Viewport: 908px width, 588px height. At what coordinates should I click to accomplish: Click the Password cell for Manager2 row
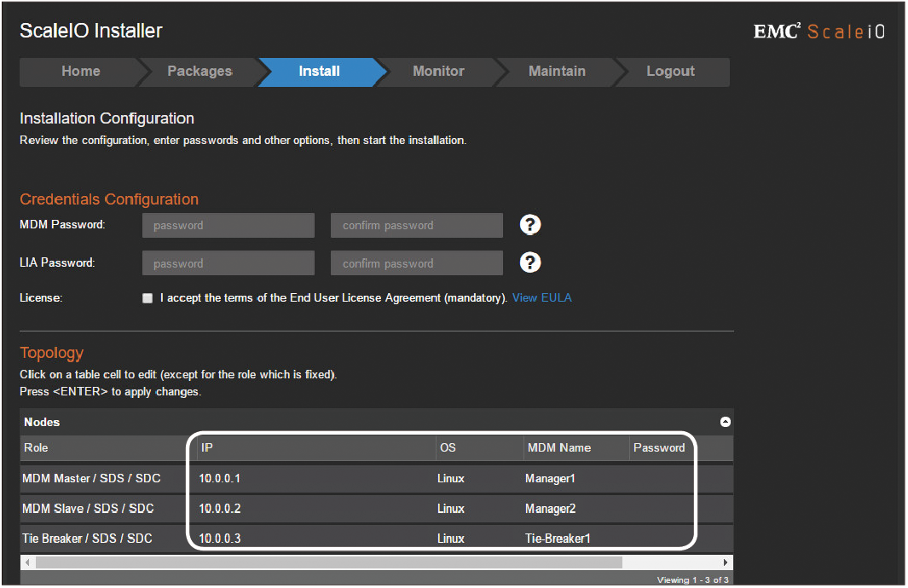tap(662, 509)
